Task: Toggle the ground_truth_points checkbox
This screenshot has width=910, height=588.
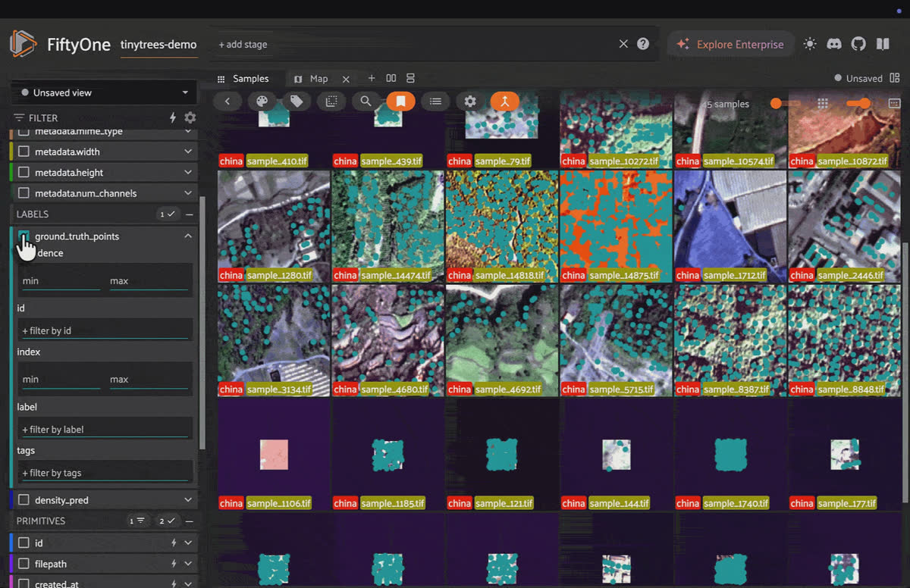Action: pos(24,236)
